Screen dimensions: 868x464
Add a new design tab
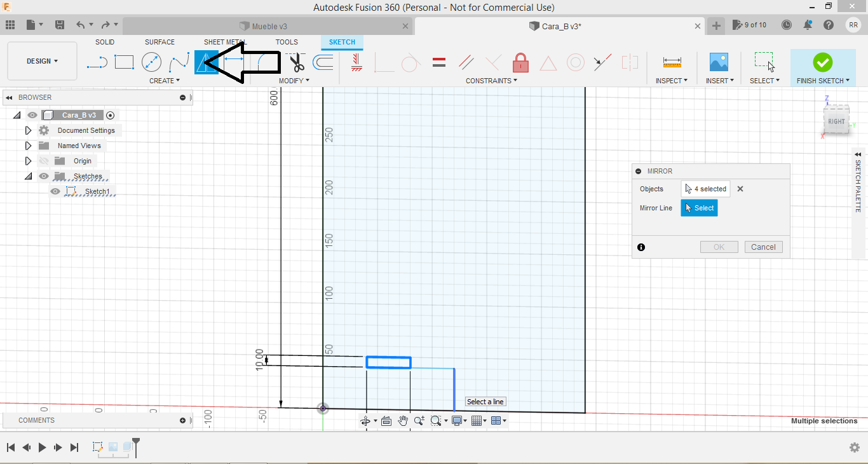pos(716,25)
